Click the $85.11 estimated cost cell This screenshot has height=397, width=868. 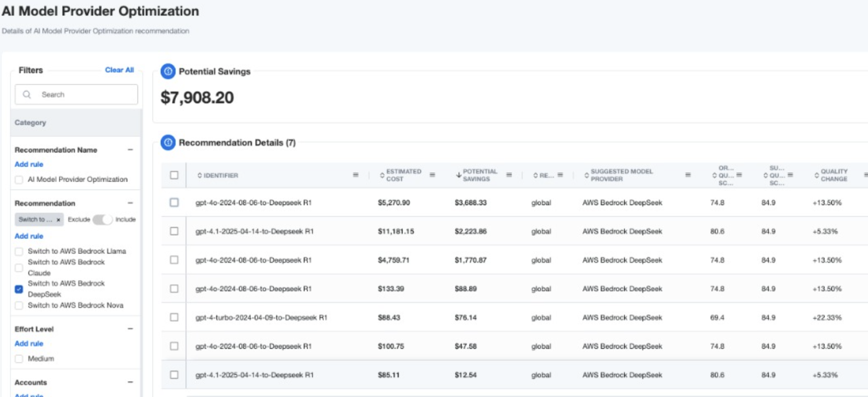click(388, 375)
